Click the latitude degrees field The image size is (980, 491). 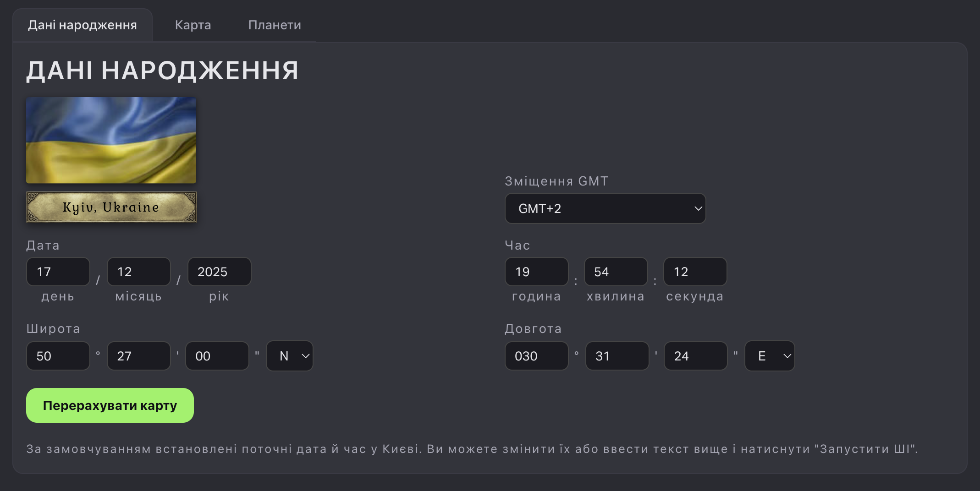[58, 356]
